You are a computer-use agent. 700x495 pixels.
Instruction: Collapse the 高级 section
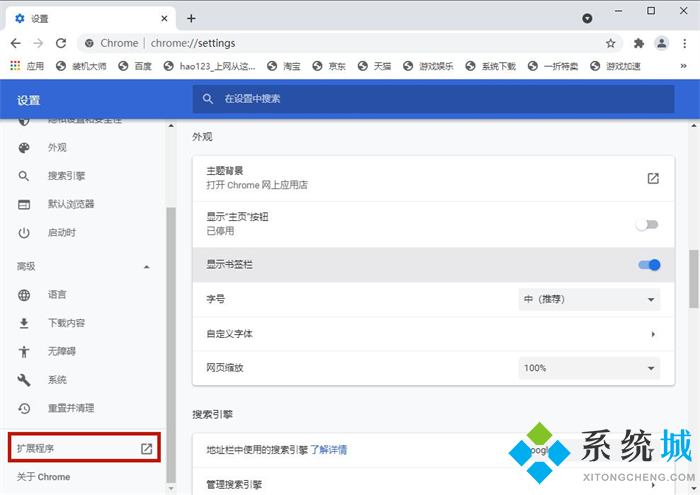coord(146,267)
